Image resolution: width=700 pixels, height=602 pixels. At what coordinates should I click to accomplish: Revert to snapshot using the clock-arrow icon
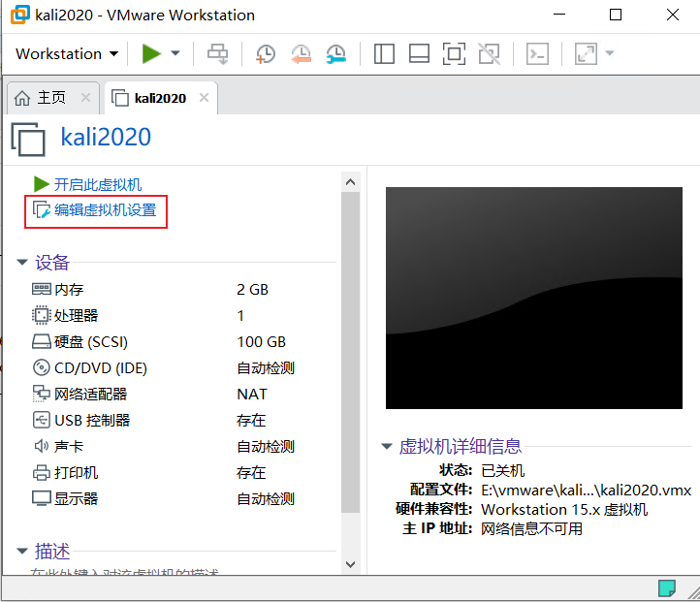coord(302,54)
